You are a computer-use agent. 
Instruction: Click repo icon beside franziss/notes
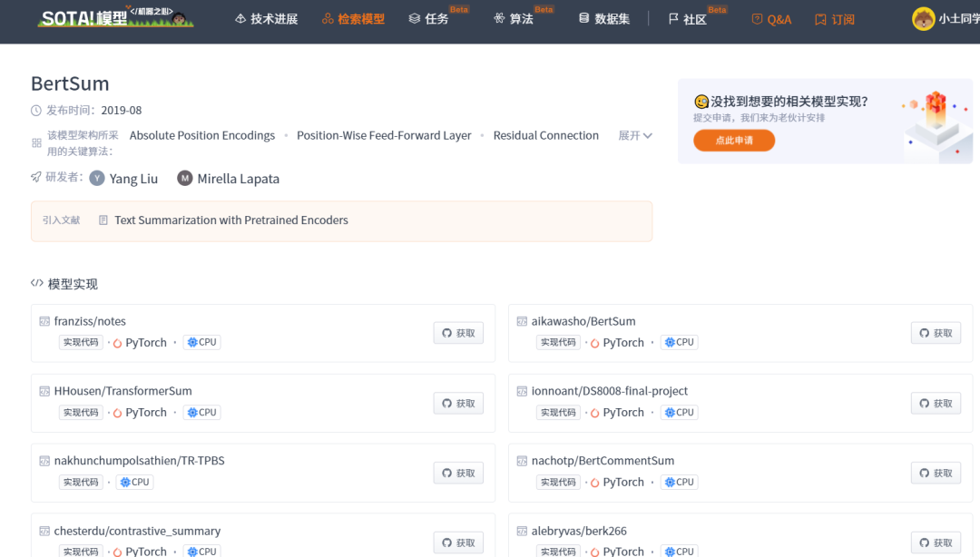44,321
